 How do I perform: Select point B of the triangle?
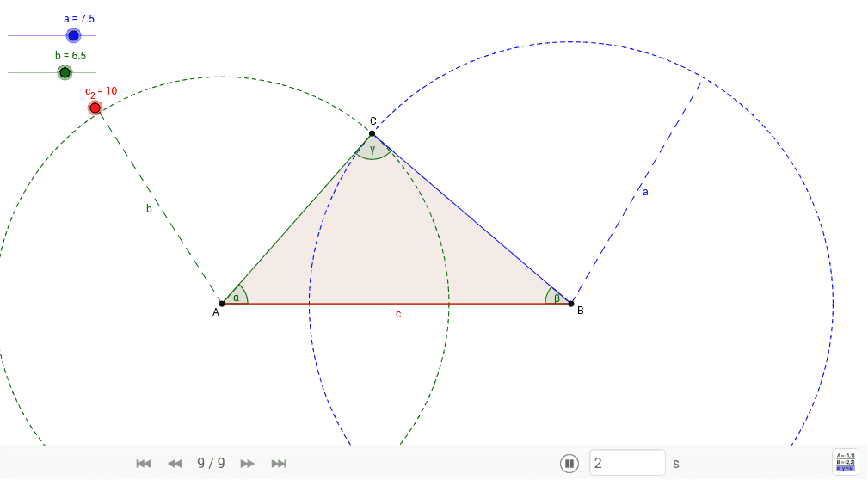[x=571, y=304]
